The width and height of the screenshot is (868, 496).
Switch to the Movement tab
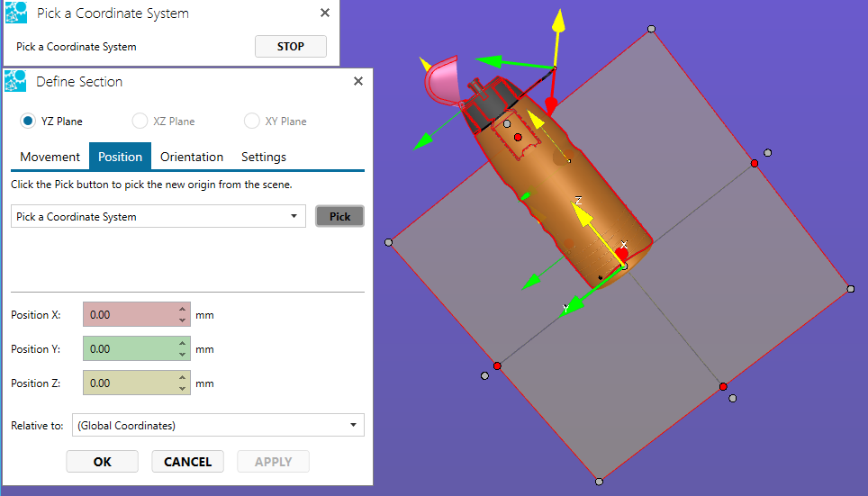click(50, 157)
